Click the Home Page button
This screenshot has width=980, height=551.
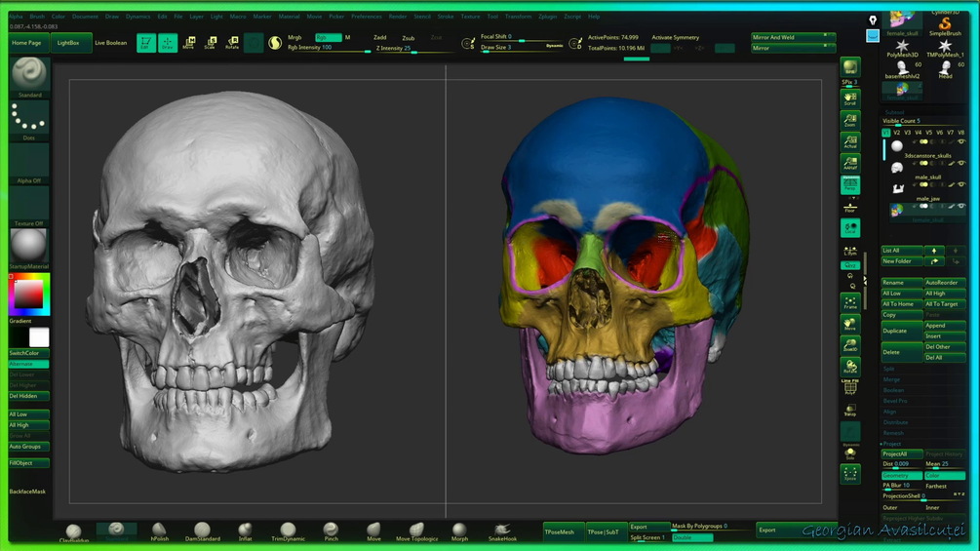pyautogui.click(x=26, y=43)
